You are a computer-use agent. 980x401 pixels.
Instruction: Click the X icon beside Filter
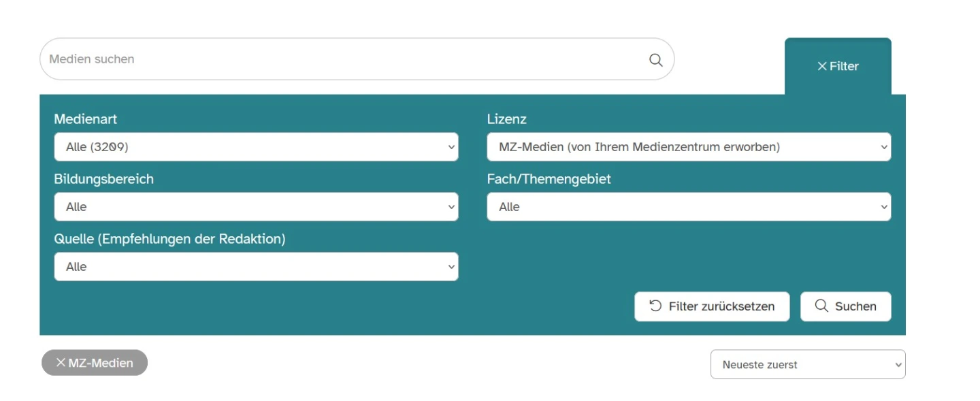822,67
